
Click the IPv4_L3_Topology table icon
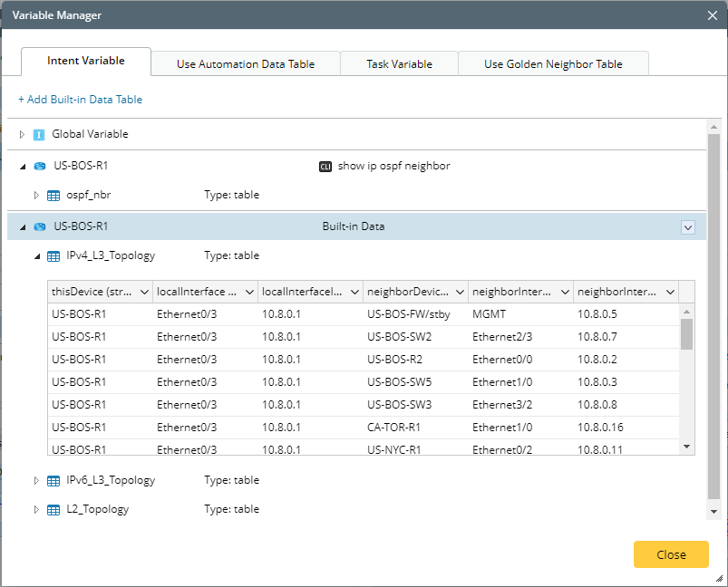pos(53,256)
